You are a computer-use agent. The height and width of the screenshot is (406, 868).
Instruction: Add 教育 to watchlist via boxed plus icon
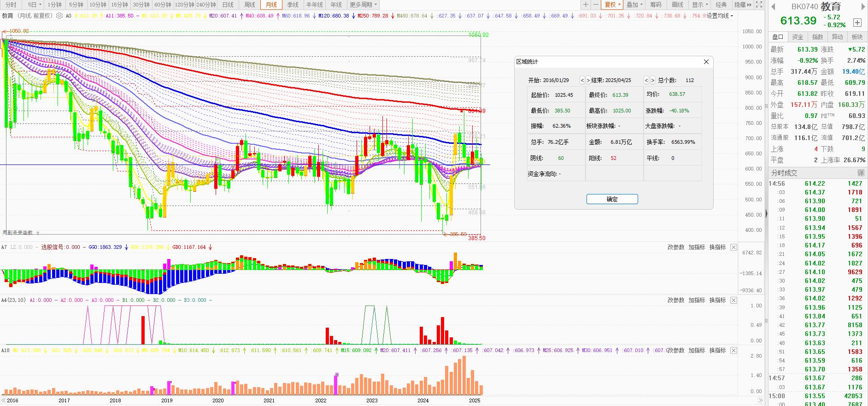click(857, 22)
